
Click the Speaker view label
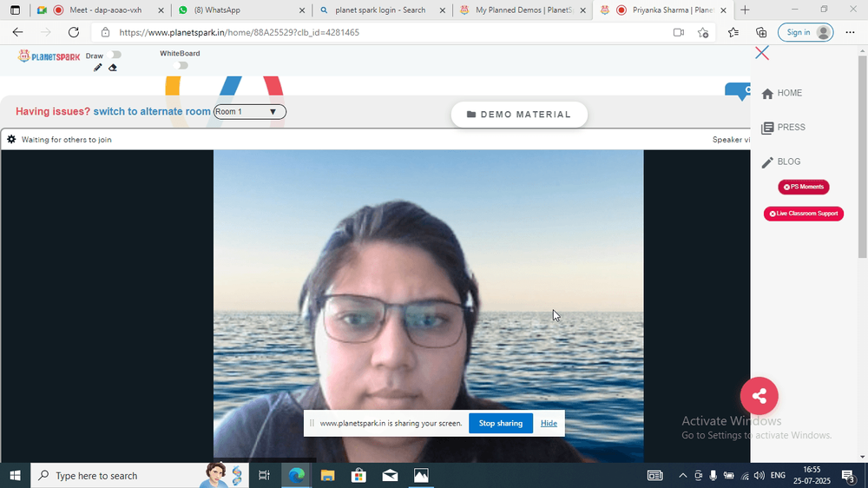click(x=731, y=140)
